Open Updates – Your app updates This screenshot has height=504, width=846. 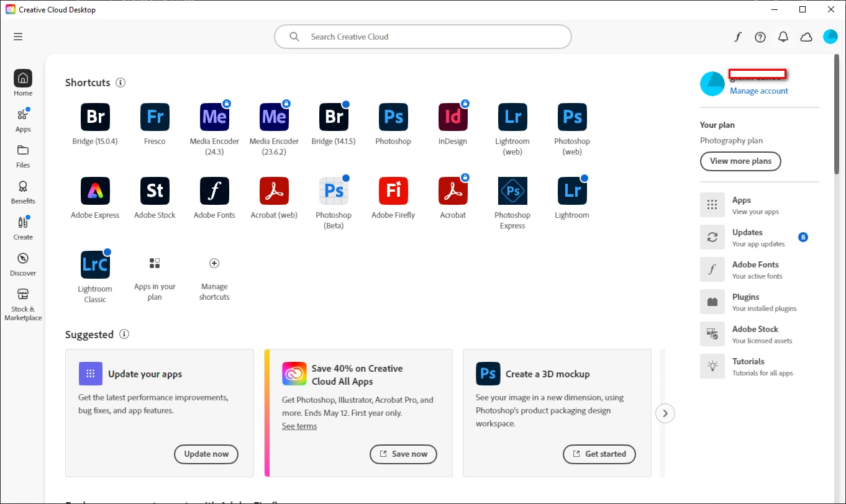click(759, 238)
